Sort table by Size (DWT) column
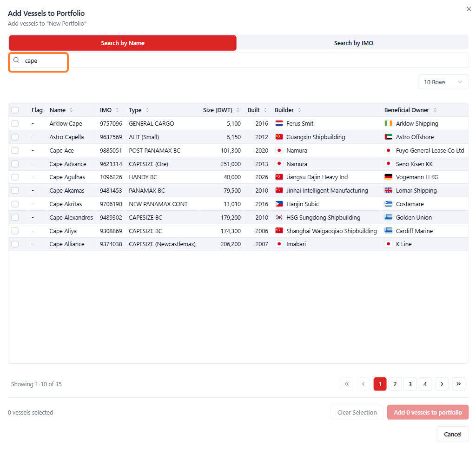Screen dimensions: 476x449 click(238, 110)
